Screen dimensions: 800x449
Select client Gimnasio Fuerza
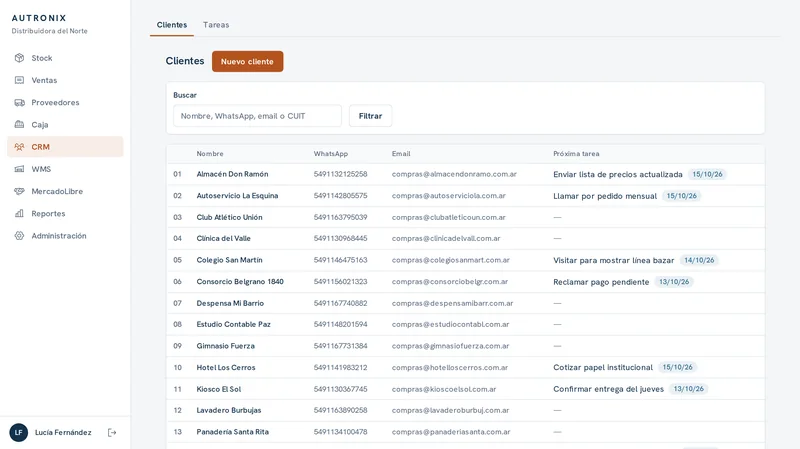click(226, 346)
